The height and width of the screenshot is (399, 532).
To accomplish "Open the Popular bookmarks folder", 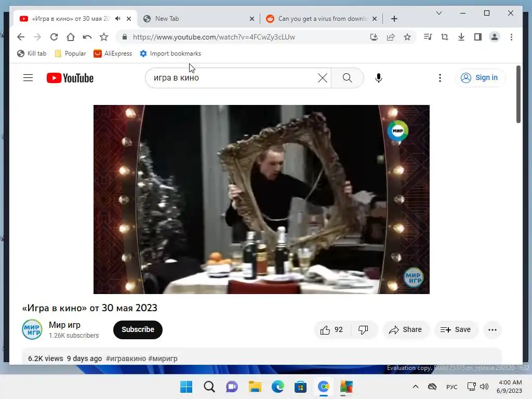I will point(71,54).
